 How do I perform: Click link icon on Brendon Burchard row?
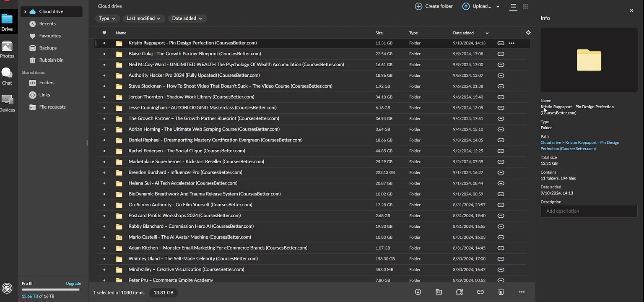[501, 172]
